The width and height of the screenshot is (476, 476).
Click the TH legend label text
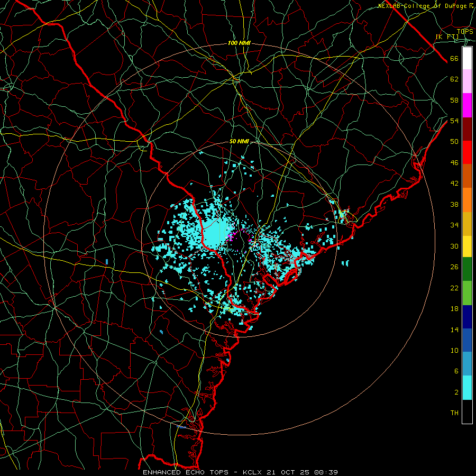coord(454,413)
